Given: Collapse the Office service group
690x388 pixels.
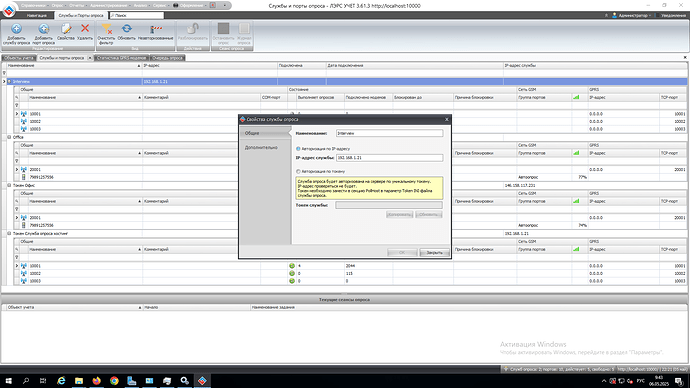Looking at the screenshot, I should coord(9,137).
